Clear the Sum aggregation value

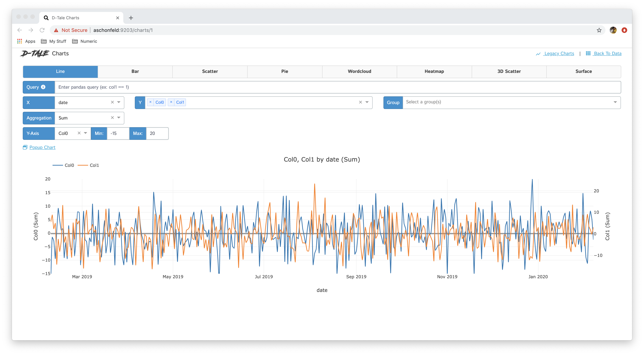(x=112, y=118)
